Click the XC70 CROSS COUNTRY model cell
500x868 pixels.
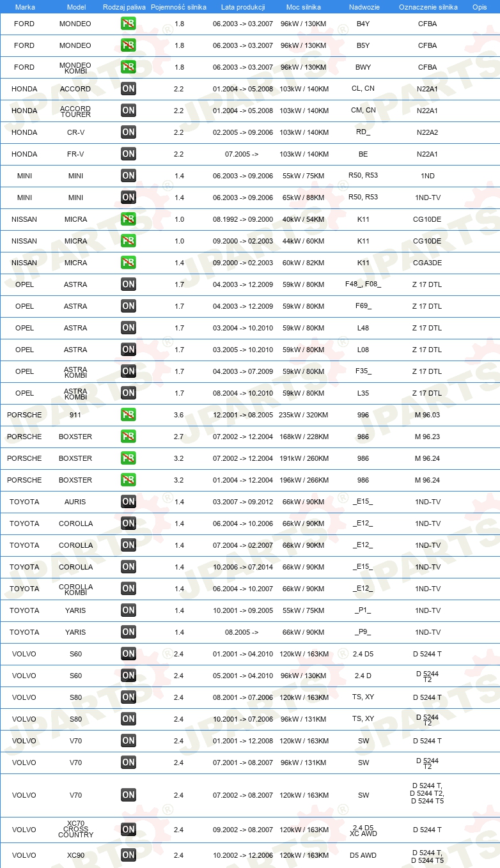click(75, 830)
